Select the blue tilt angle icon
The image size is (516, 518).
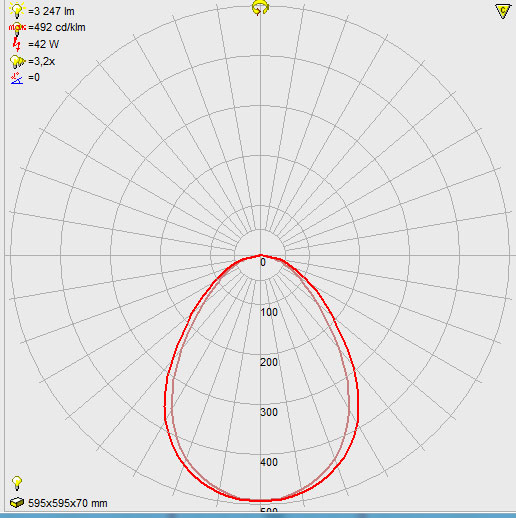(x=17, y=78)
